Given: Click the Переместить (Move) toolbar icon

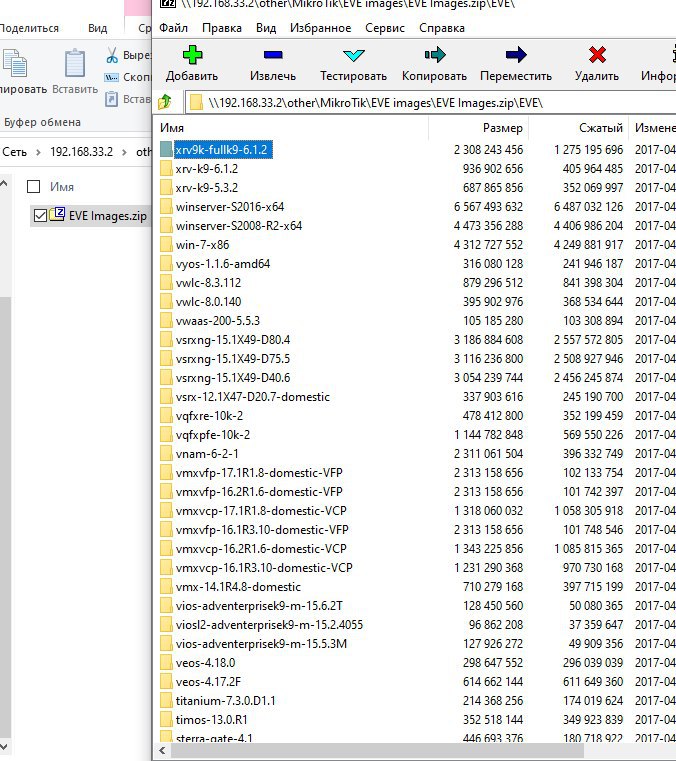Looking at the screenshot, I should (x=516, y=55).
